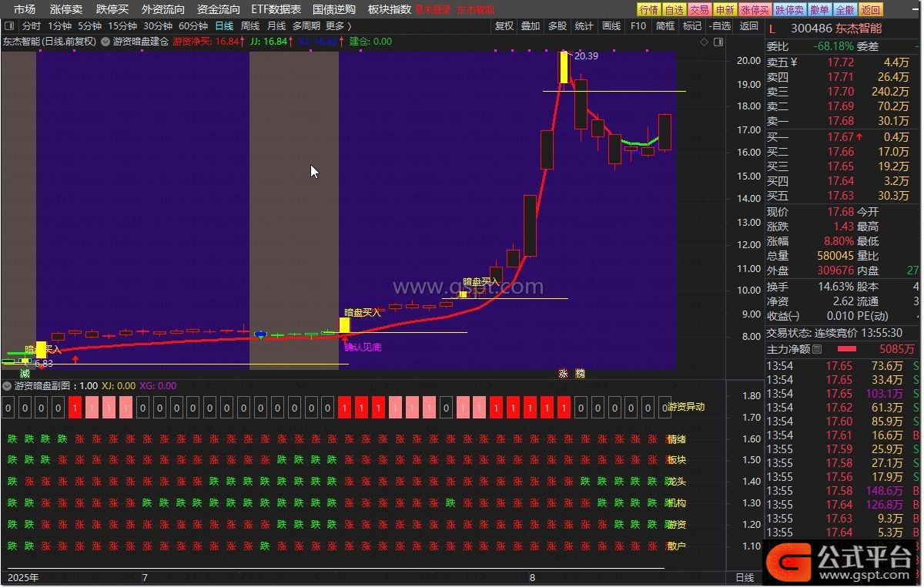Click the 卖一 price 17.68
The width and height of the screenshot is (924, 588).
point(840,120)
